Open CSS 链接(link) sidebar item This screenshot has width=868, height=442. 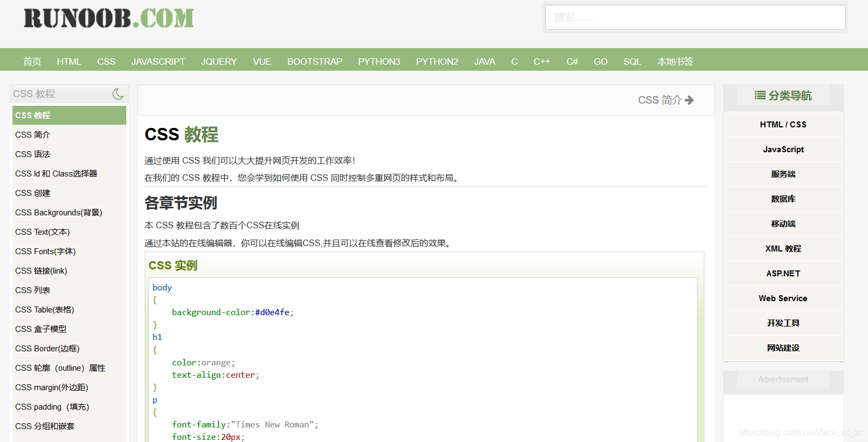(69, 271)
